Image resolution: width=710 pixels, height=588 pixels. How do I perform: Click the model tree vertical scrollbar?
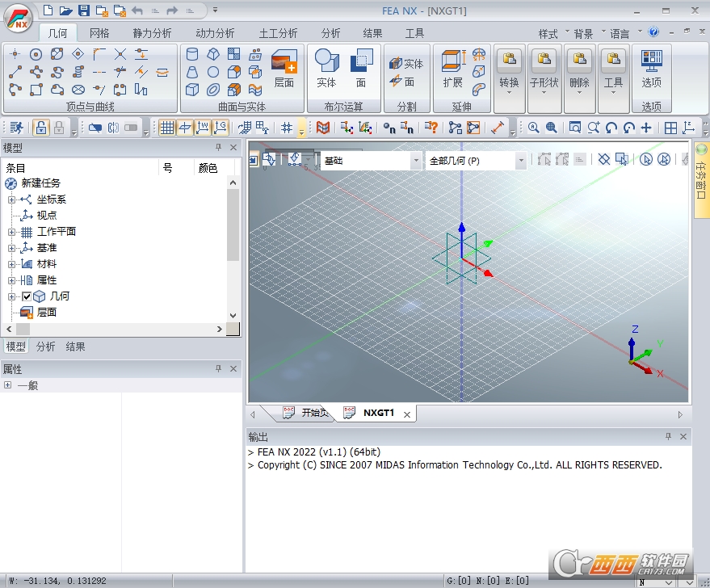click(x=233, y=225)
